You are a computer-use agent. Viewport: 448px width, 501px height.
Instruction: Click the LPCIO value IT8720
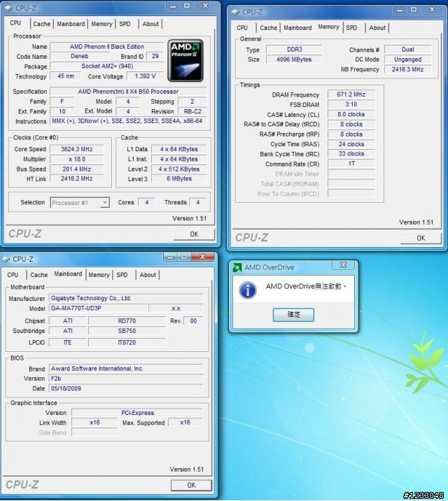(x=127, y=343)
